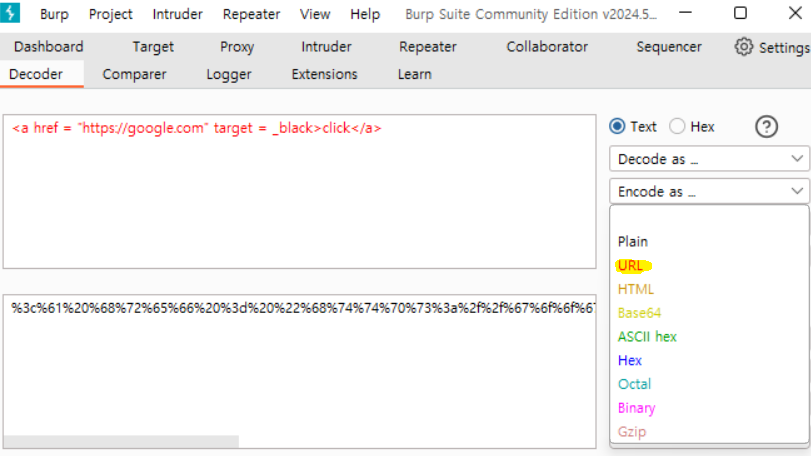This screenshot has height=456, width=811.
Task: Click the help question mark icon
Action: (x=766, y=127)
